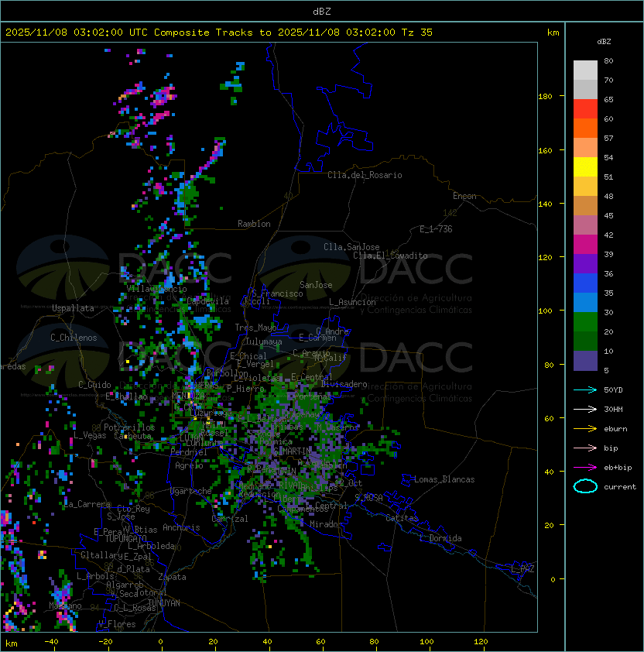Click the 'S_Francisco' map label
This screenshot has height=652, width=644.
[277, 293]
